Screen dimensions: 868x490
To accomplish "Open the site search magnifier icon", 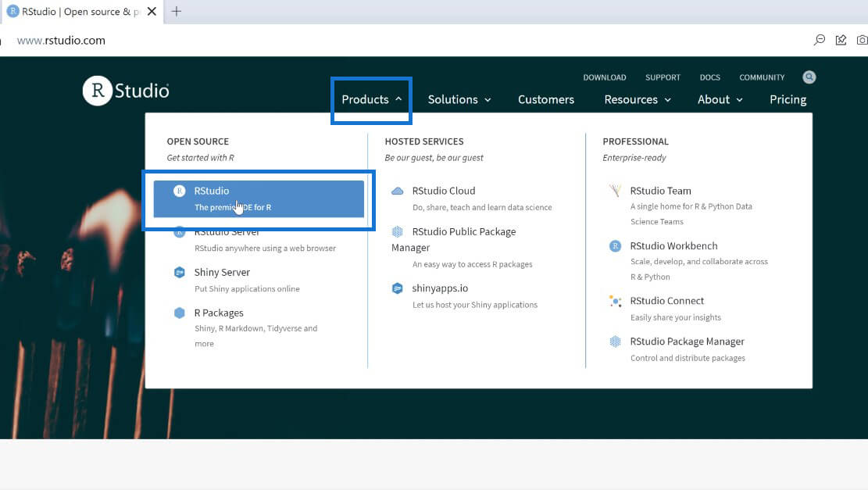I will click(809, 77).
